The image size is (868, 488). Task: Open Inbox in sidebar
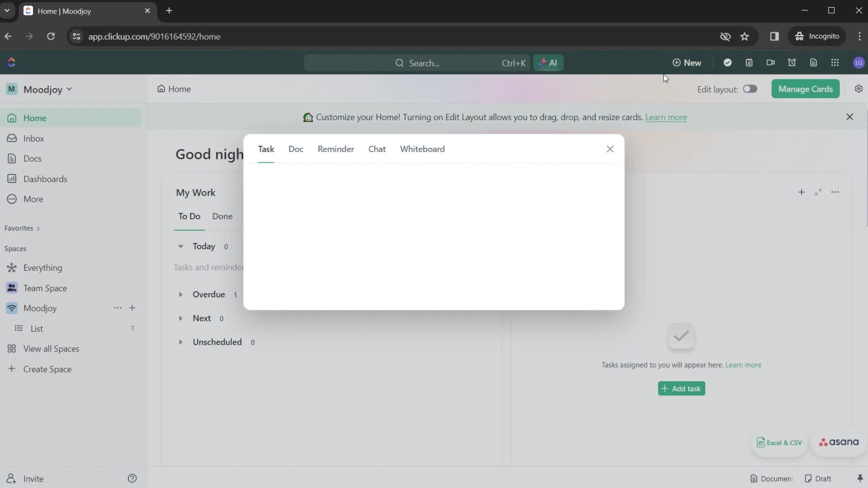point(71,138)
